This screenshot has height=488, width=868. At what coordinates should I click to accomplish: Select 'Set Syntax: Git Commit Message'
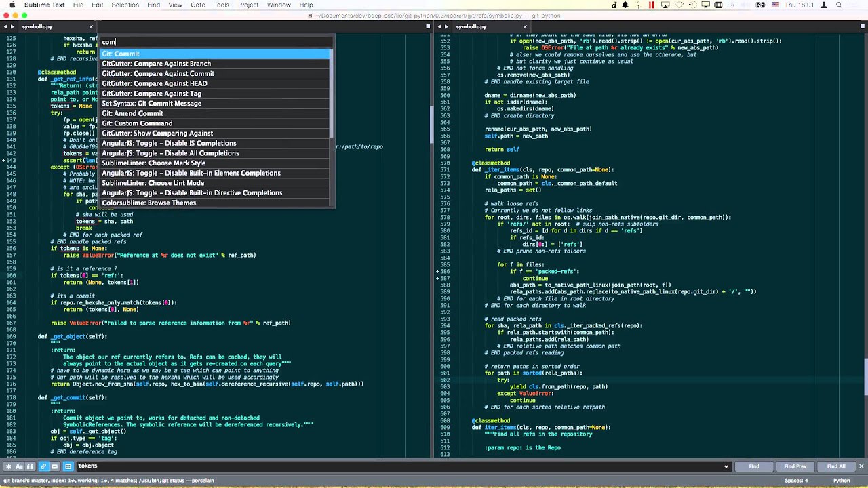[x=215, y=104]
